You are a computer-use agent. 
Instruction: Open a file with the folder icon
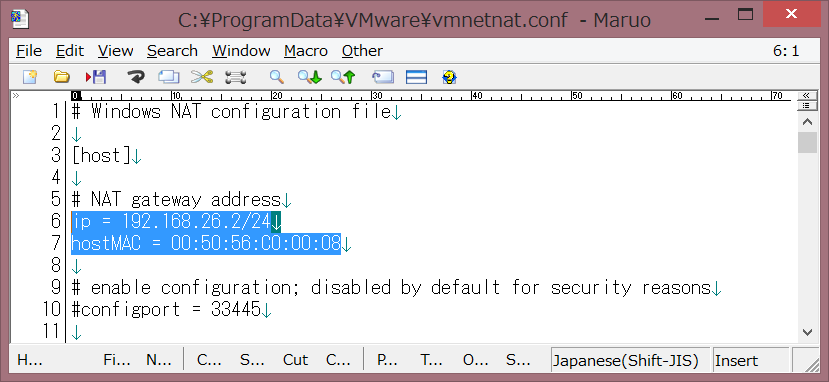pos(62,77)
